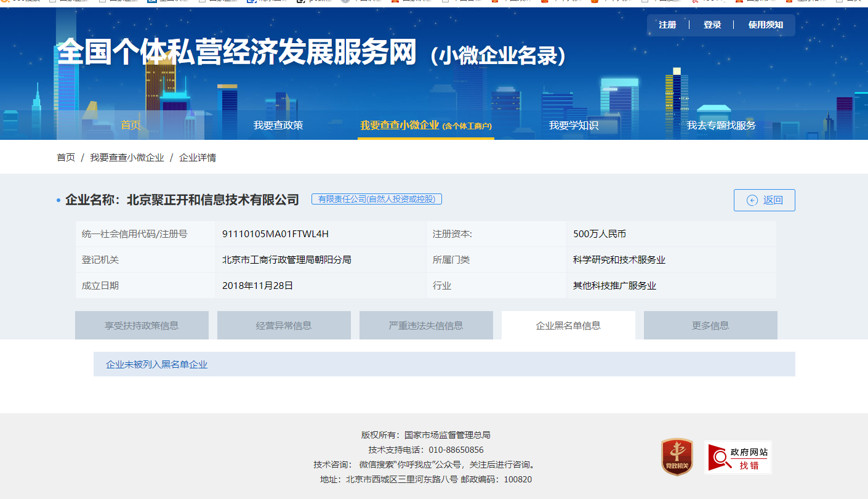Click the industry value 其他科技推广服务业
The width and height of the screenshot is (868, 499).
coord(614,286)
